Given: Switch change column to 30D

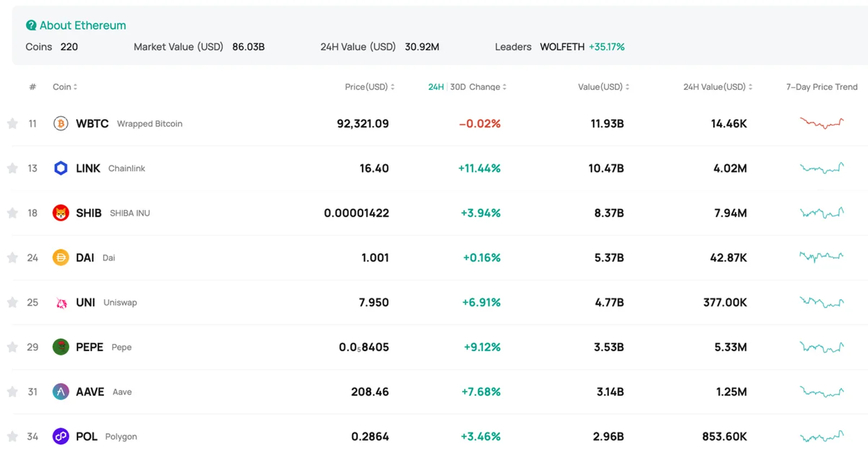Looking at the screenshot, I should 458,87.
